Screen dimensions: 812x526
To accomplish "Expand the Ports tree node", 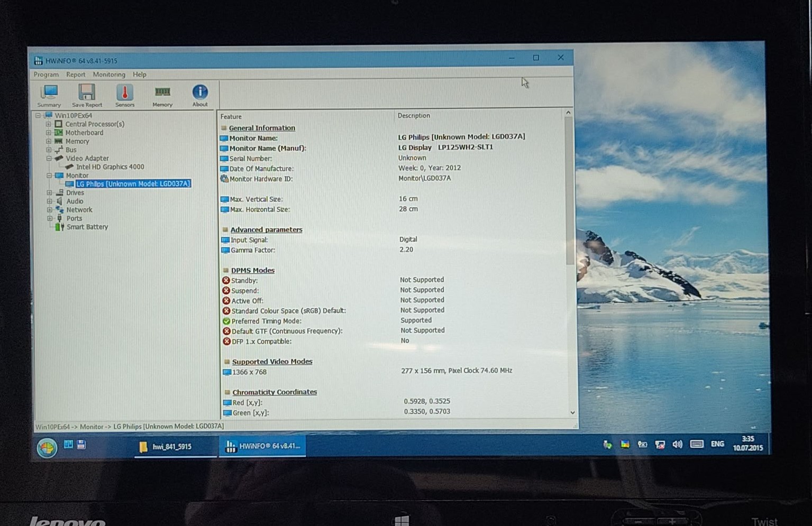I will pos(50,218).
